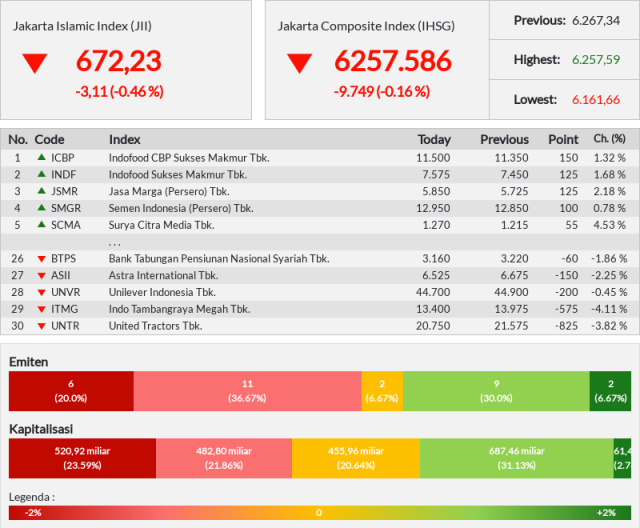Click the ICBP stock code
The height and width of the screenshot is (528, 640).
[62, 158]
